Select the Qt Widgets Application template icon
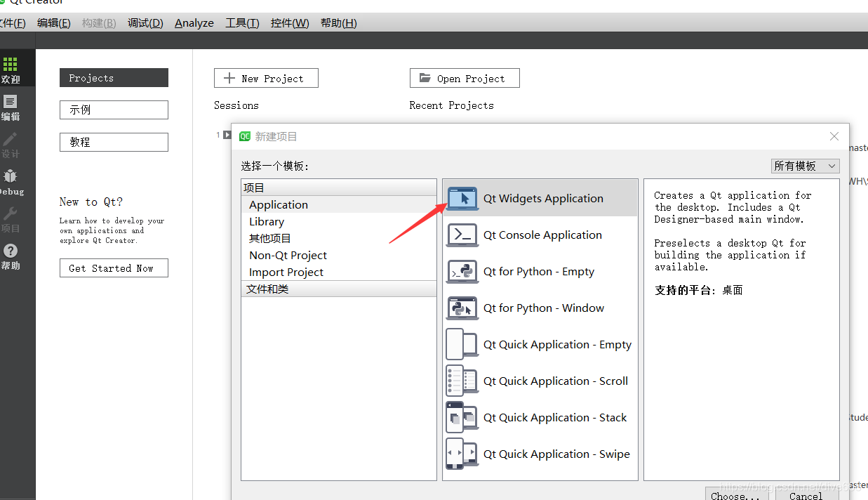The width and height of the screenshot is (868, 500). pyautogui.click(x=462, y=199)
